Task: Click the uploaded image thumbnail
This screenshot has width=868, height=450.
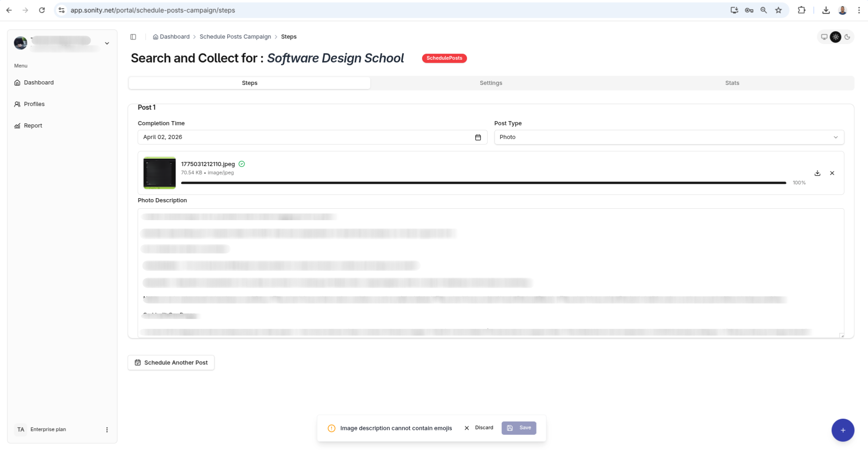Action: pos(159,173)
